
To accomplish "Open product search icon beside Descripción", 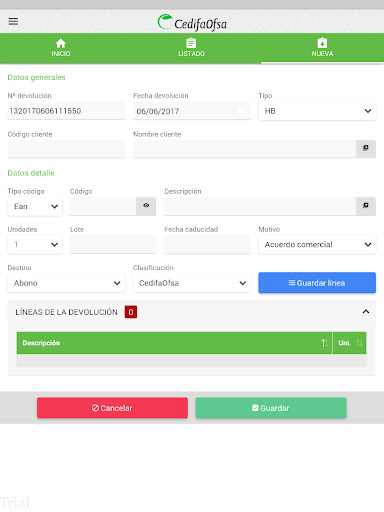I will point(366,206).
